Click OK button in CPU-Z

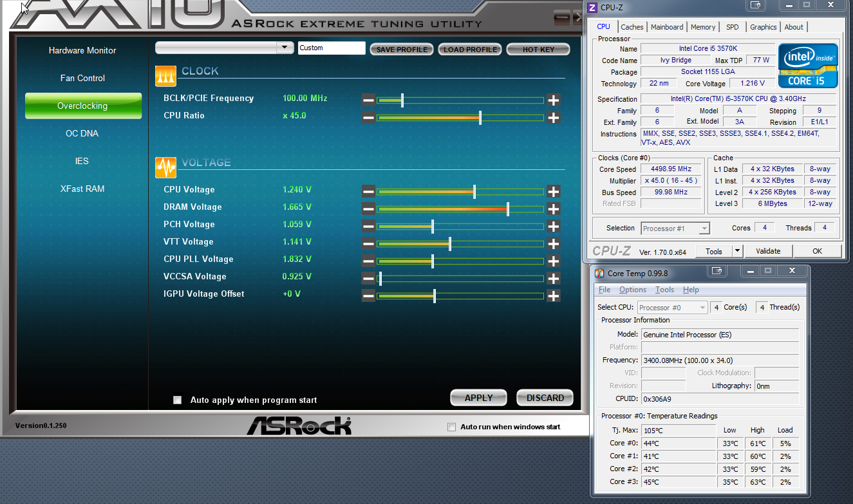[x=817, y=251]
